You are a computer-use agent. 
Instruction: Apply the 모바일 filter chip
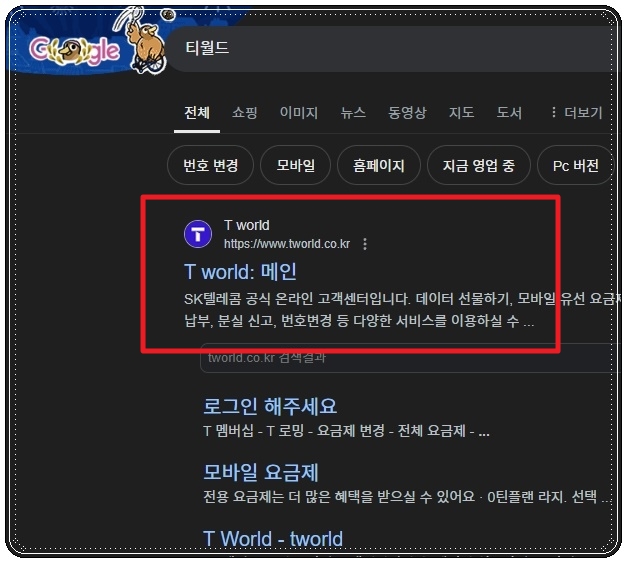(x=296, y=165)
